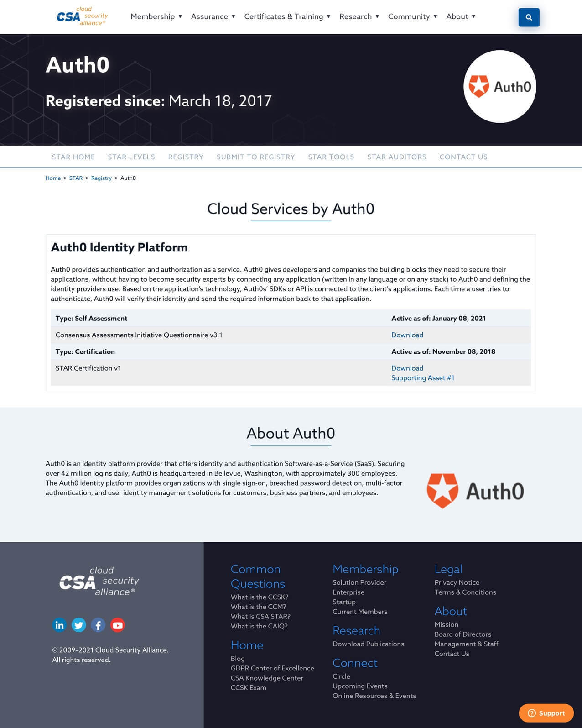This screenshot has width=582, height=728.
Task: Open the Privacy Notice link
Action: pyautogui.click(x=457, y=582)
